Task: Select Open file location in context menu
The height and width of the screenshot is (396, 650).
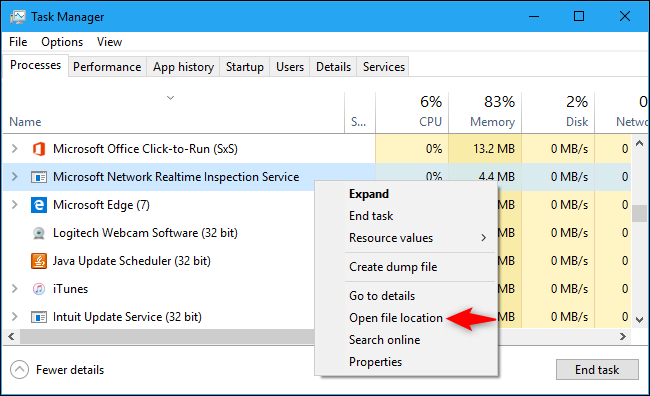Action: pos(395,318)
